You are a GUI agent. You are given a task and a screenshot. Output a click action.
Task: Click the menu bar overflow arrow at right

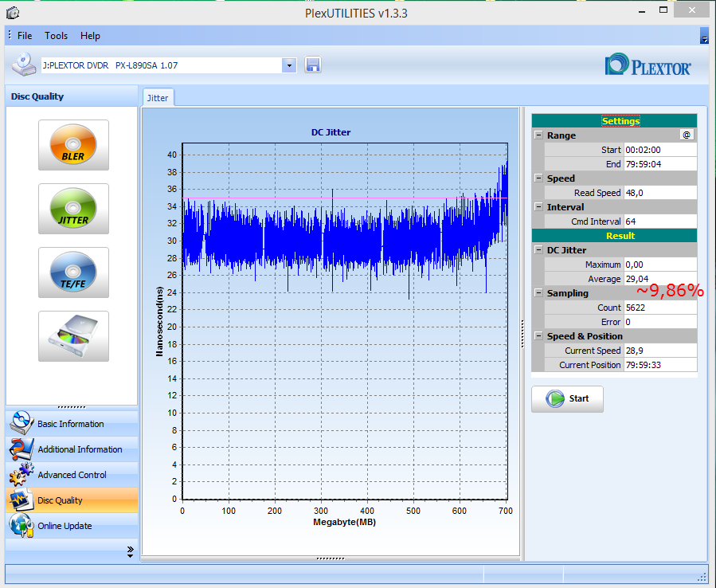(x=704, y=36)
